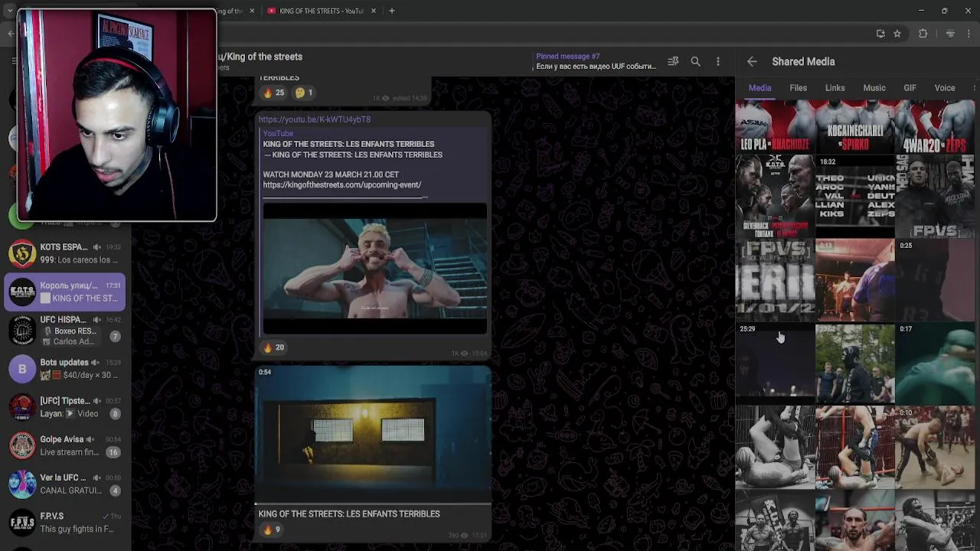Open the LEO PLA vs KHACHIDZE poster thumbnail
Viewport: 980px width, 551px height.
pos(775,126)
